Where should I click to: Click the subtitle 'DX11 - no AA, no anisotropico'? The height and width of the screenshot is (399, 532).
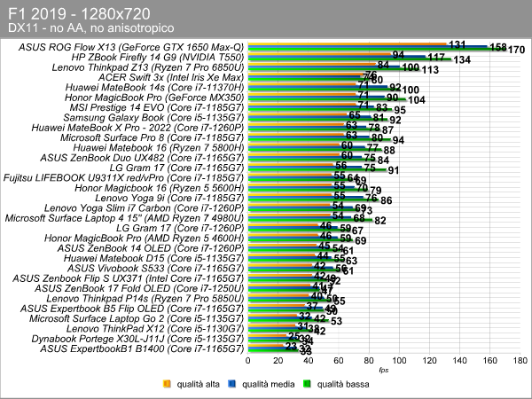[91, 27]
